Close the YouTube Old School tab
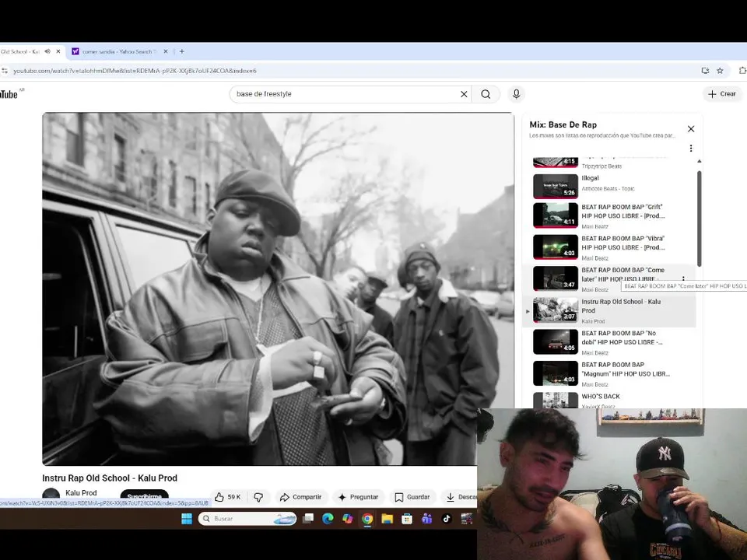This screenshot has height=560, width=747. click(58, 51)
